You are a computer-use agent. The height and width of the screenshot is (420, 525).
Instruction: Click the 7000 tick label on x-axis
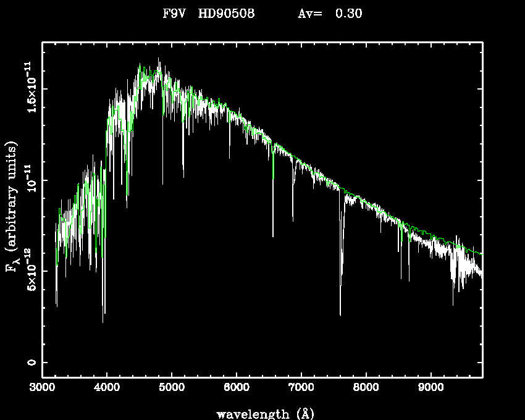pyautogui.click(x=301, y=388)
